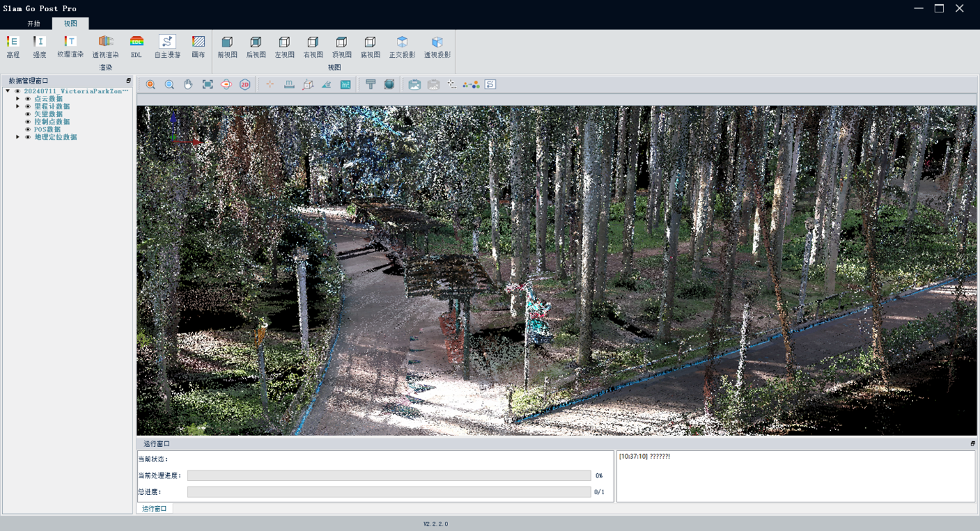Expand the 地理定位数据 tree node
Screen dimensions: 980x531
pyautogui.click(x=18, y=137)
